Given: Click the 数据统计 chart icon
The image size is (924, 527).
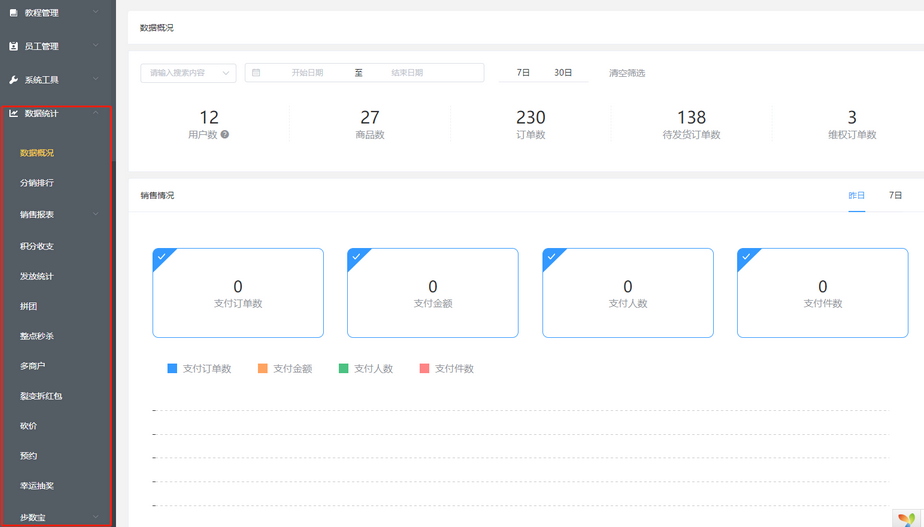Looking at the screenshot, I should (14, 113).
